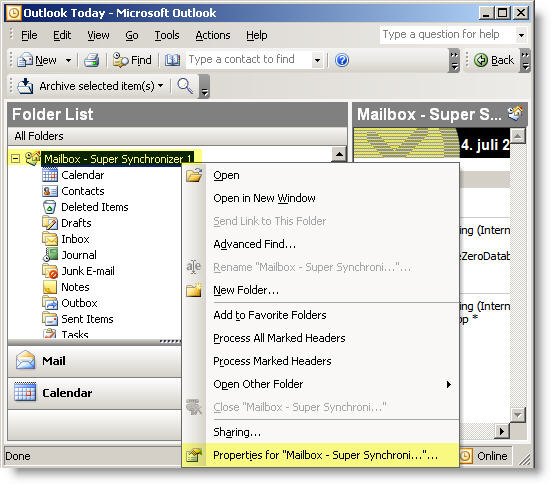Screen dimensions: 551x484
Task: Click the Deleted Items trash icon
Action: pyautogui.click(x=50, y=207)
